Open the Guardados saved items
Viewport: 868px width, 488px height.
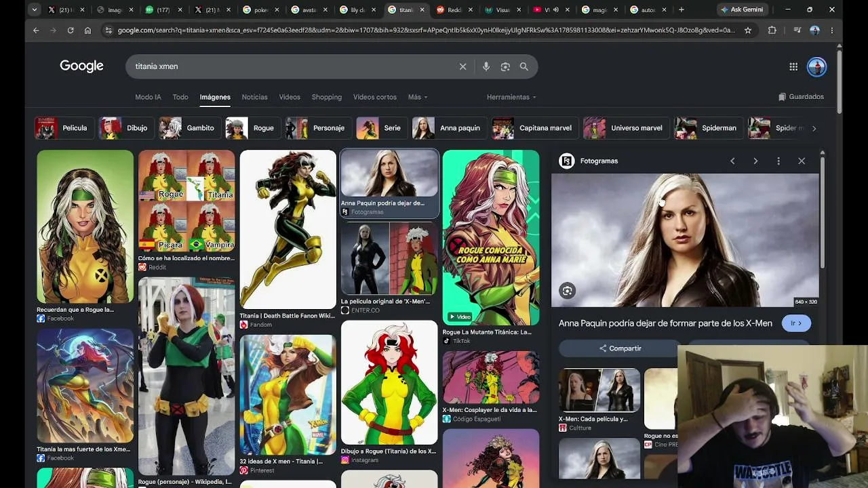tap(801, 97)
